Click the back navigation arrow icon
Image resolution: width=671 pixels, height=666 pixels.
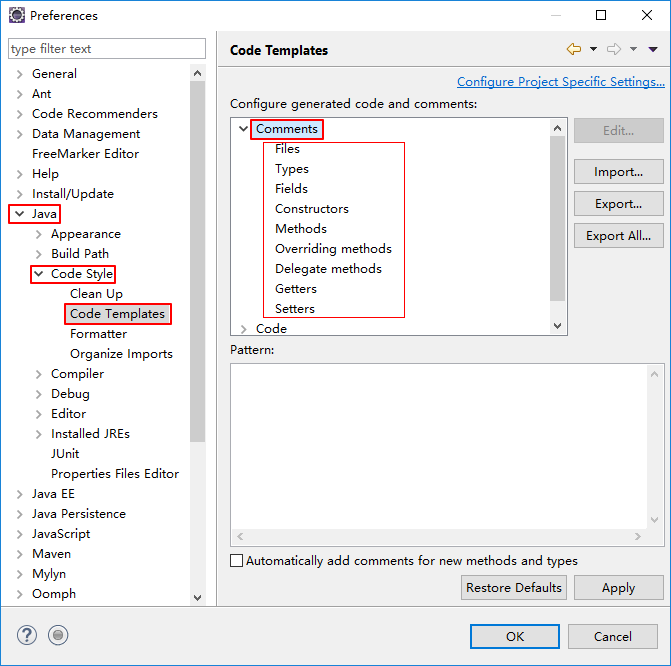[x=573, y=49]
